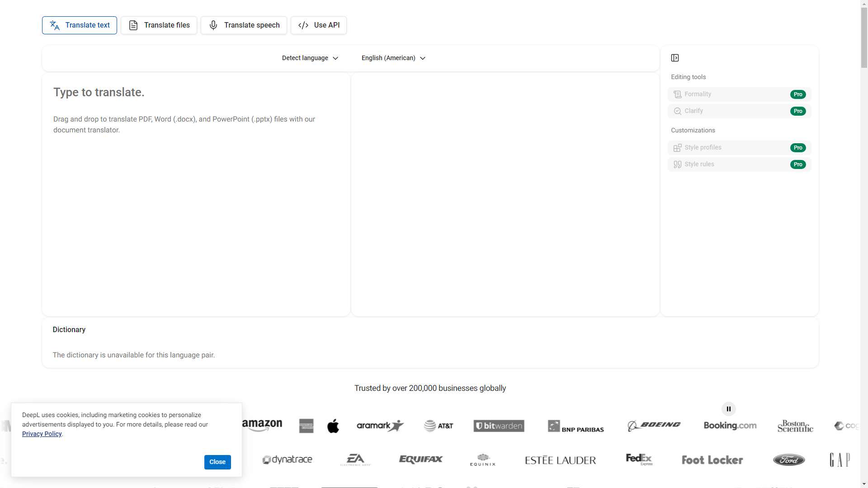Click the EA Electronic Arts logo
Image resolution: width=868 pixels, height=488 pixels.
pyautogui.click(x=356, y=460)
